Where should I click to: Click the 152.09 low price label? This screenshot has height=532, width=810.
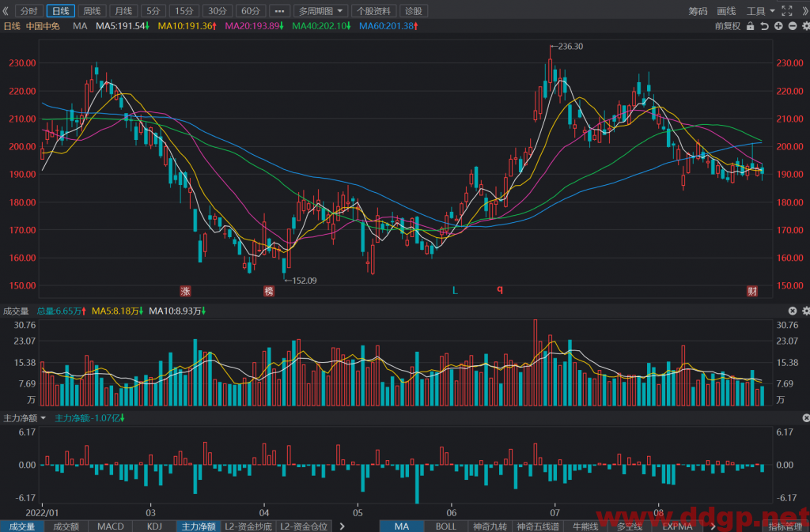(305, 281)
